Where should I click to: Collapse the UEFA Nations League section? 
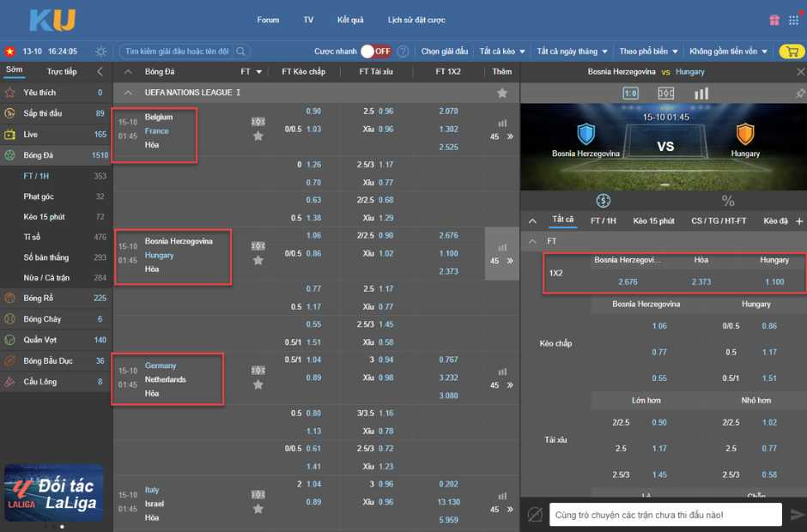128,93
